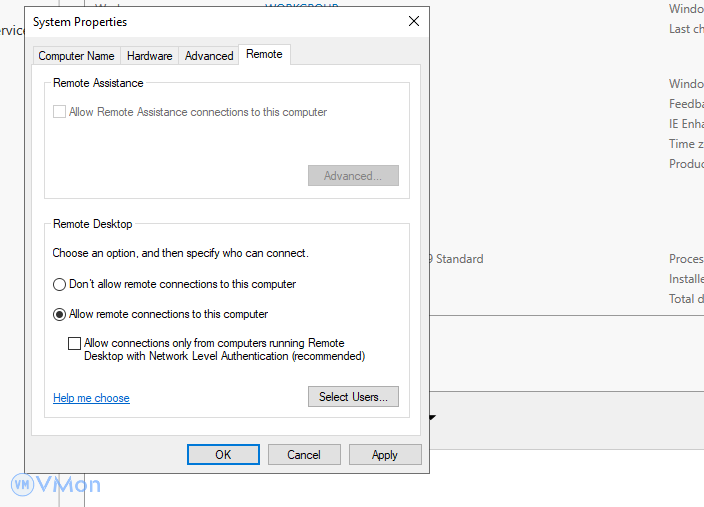704x507 pixels.
Task: Click the System Properties title bar
Action: pos(200,21)
